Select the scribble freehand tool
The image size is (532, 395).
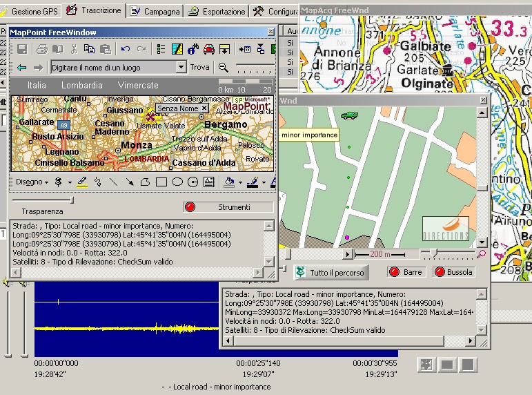(x=98, y=182)
